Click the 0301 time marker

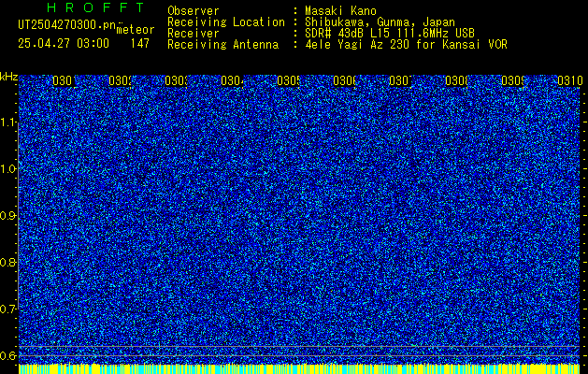[x=63, y=80]
